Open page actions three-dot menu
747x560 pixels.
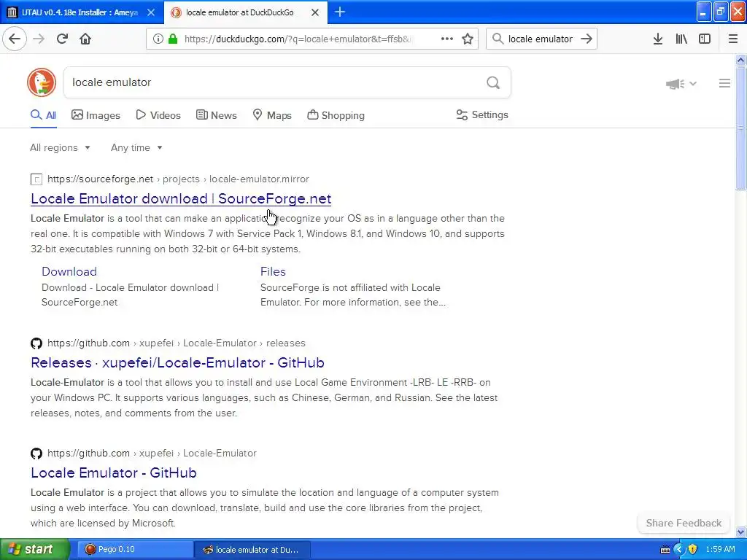point(447,39)
